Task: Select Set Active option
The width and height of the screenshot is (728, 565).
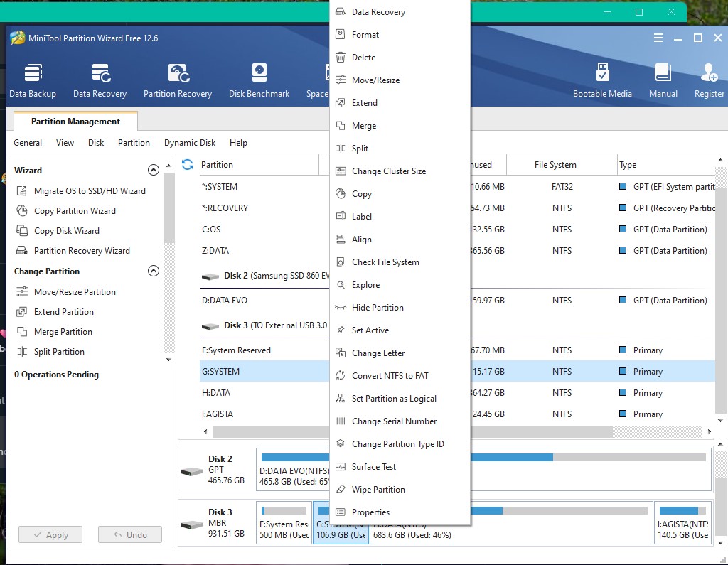Action: 400,330
